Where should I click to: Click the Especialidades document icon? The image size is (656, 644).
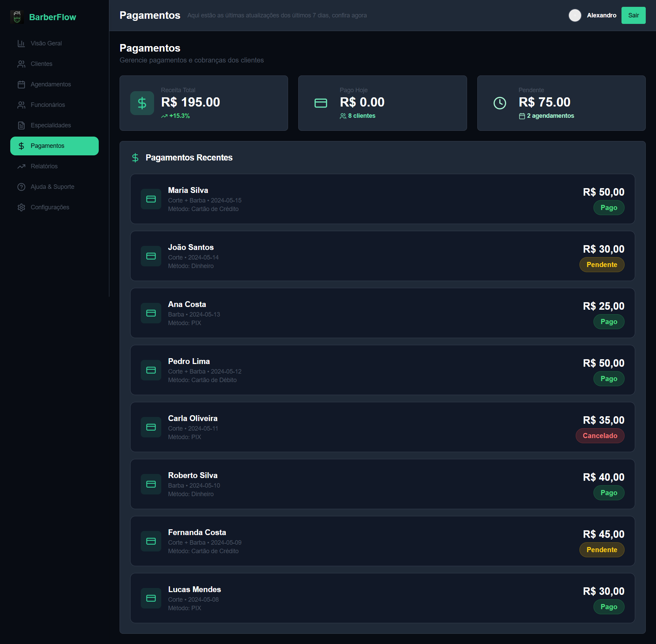(21, 125)
